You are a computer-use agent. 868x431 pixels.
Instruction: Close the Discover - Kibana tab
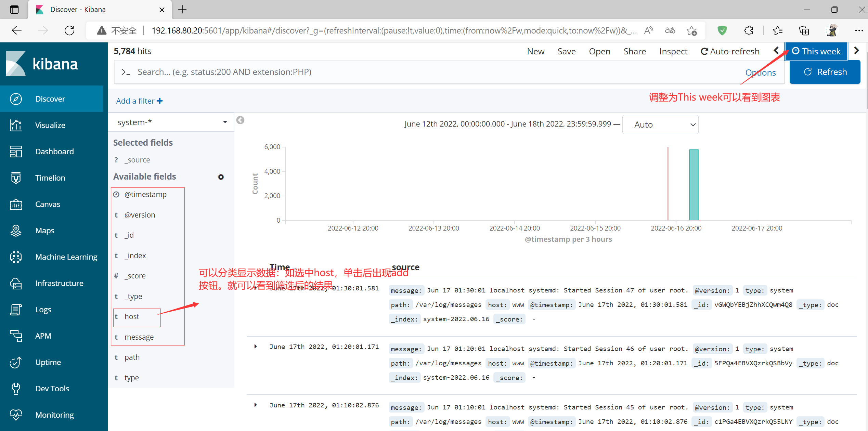pyautogui.click(x=162, y=10)
